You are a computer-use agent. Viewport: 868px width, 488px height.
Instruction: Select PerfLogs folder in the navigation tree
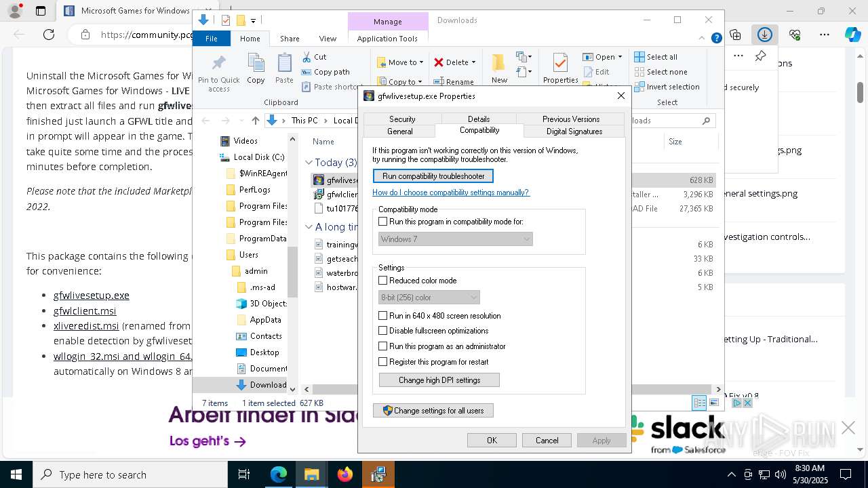click(254, 190)
